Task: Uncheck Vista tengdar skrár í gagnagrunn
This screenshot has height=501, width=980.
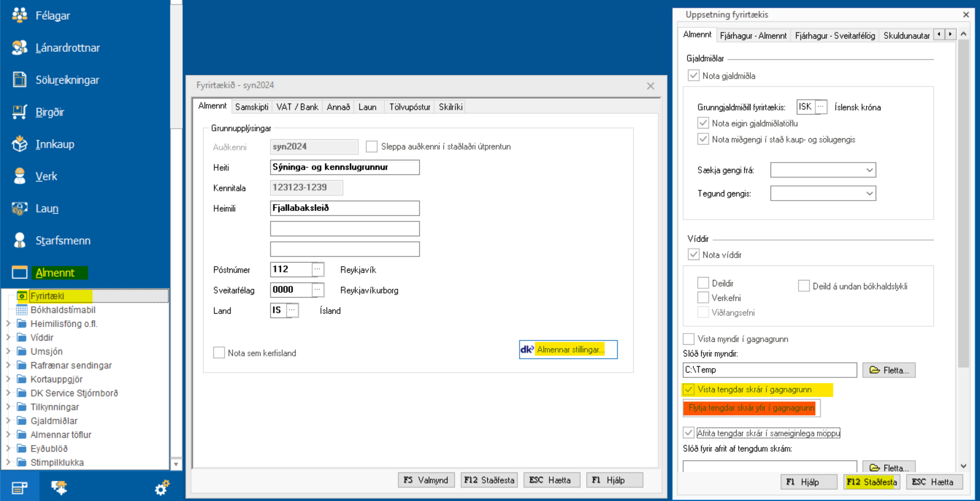Action: [x=688, y=390]
